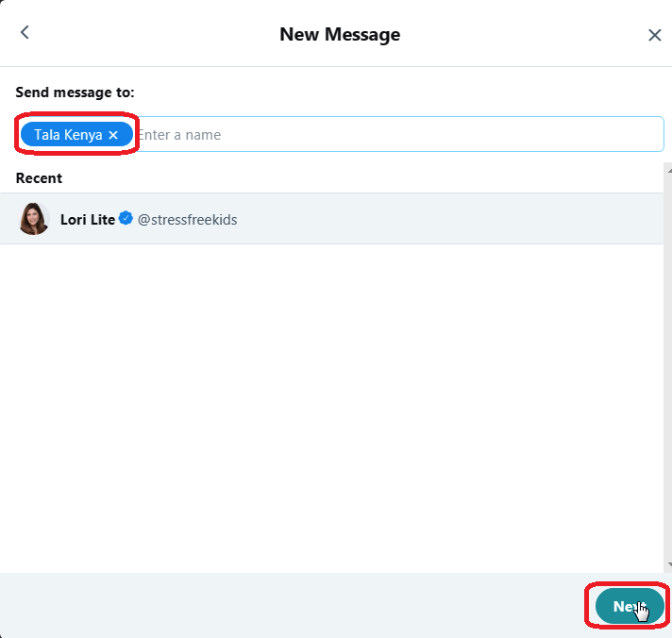Click the scrollbar down arrow

[x=668, y=564]
